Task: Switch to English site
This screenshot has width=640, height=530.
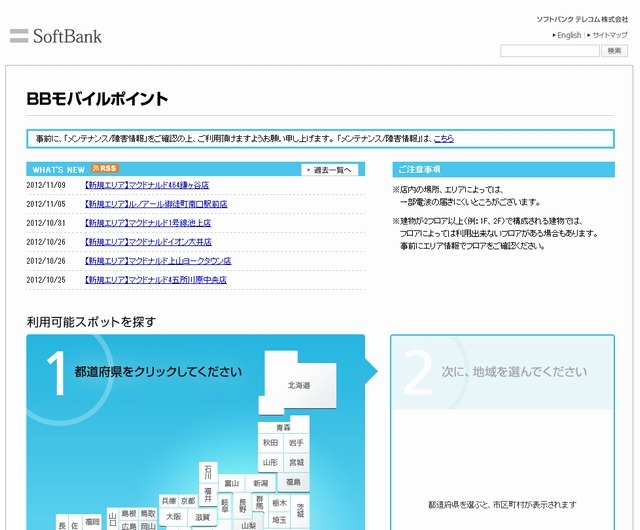Action: 567,35
